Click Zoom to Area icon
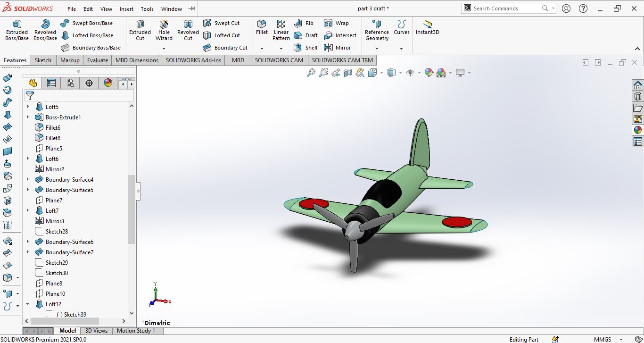644x343 pixels. coord(323,73)
